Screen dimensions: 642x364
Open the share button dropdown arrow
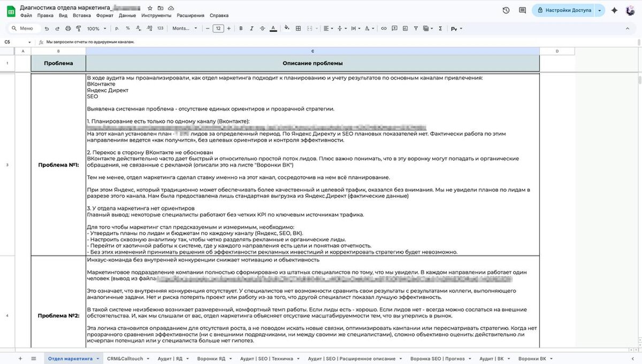tap(600, 10)
